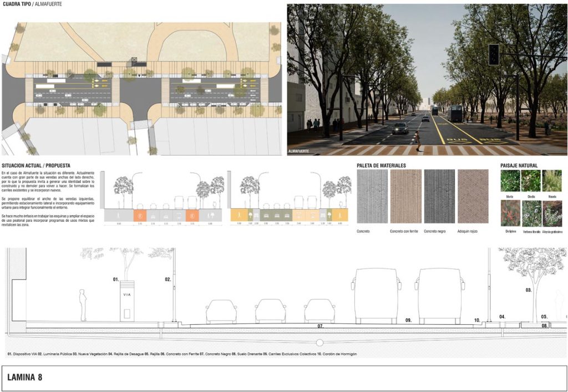Click the CUADRA TIPO / ALMAFUERTE heading

32,4
